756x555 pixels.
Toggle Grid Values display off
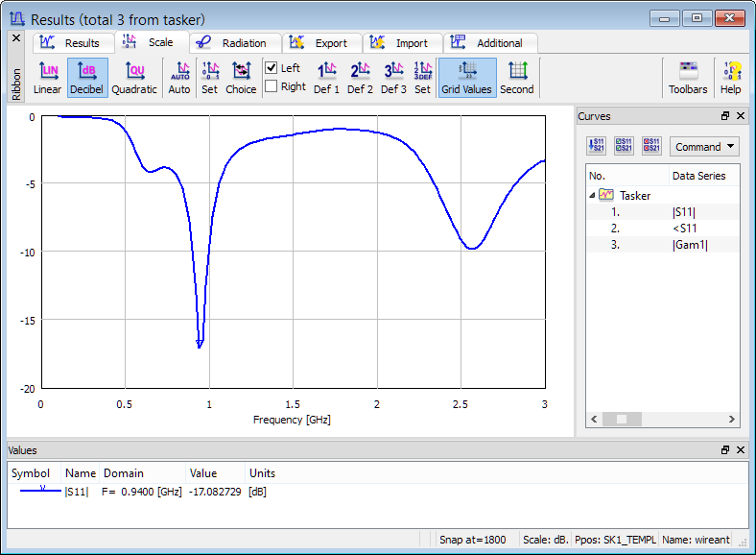click(466, 78)
